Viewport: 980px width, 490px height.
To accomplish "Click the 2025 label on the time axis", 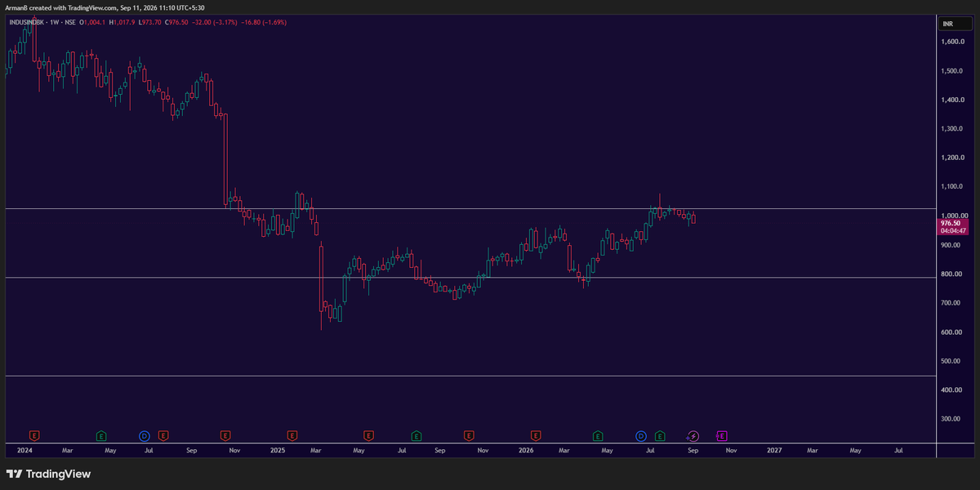I will [278, 450].
